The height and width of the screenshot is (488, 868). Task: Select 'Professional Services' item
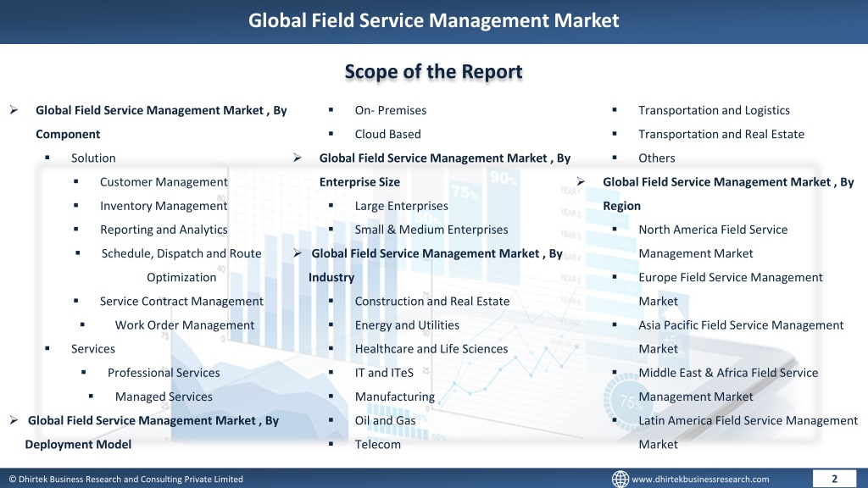[164, 373]
